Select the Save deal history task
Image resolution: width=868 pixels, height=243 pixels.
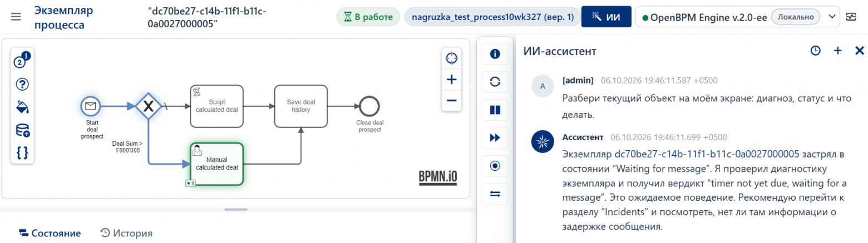point(301,106)
